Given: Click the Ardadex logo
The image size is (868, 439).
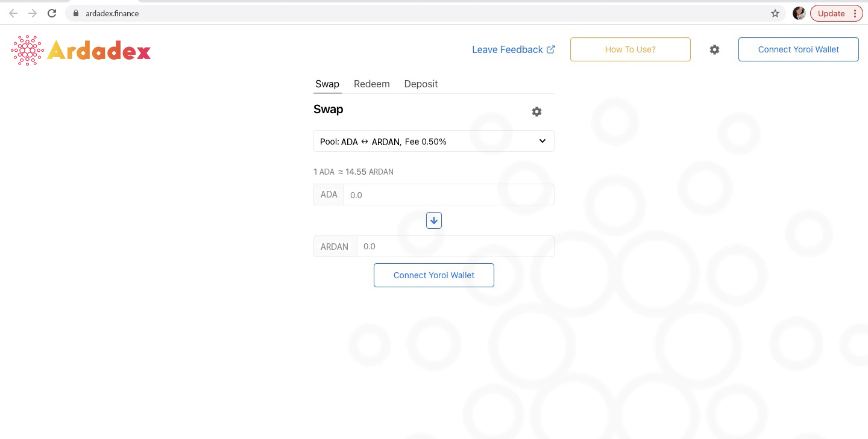Looking at the screenshot, I should coord(81,51).
